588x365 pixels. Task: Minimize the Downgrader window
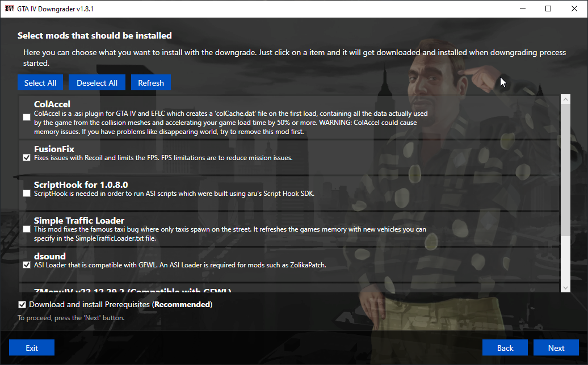coord(522,9)
